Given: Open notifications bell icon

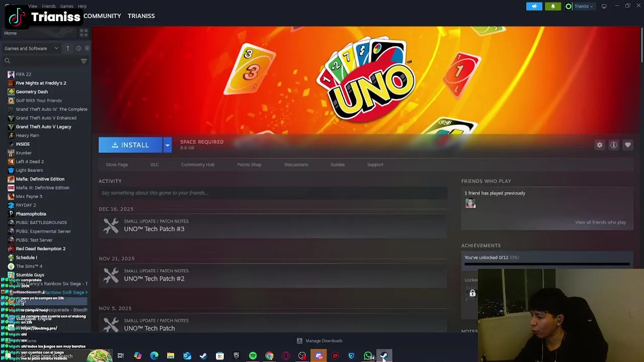Looking at the screenshot, I should pos(553,6).
